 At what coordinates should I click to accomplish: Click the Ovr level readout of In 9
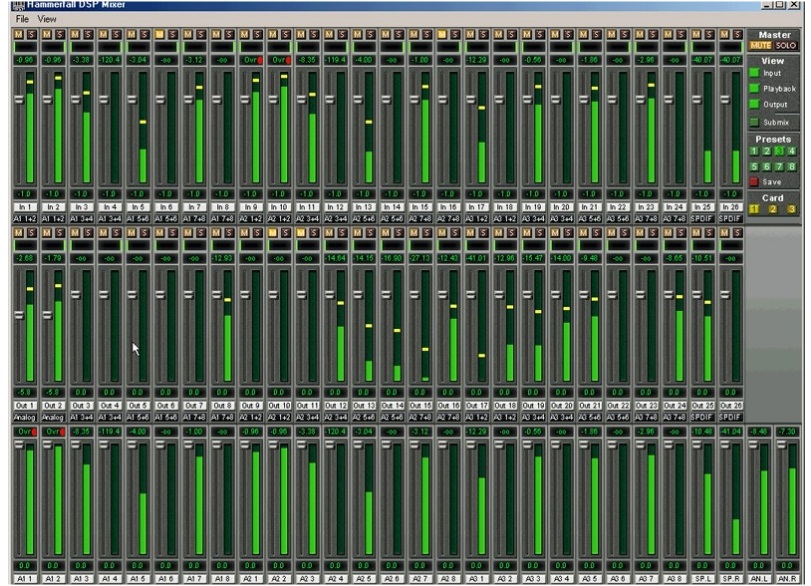251,60
